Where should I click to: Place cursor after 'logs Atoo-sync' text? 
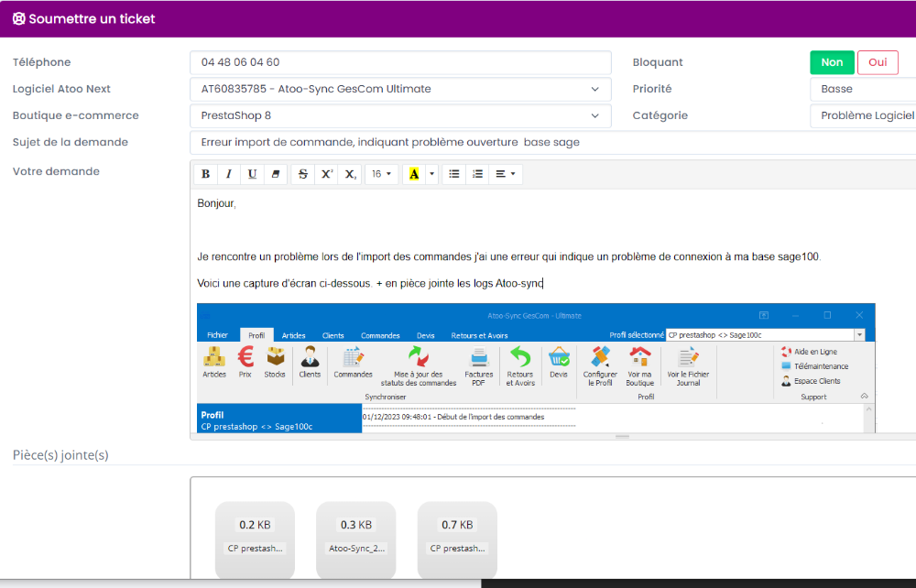coord(543,283)
